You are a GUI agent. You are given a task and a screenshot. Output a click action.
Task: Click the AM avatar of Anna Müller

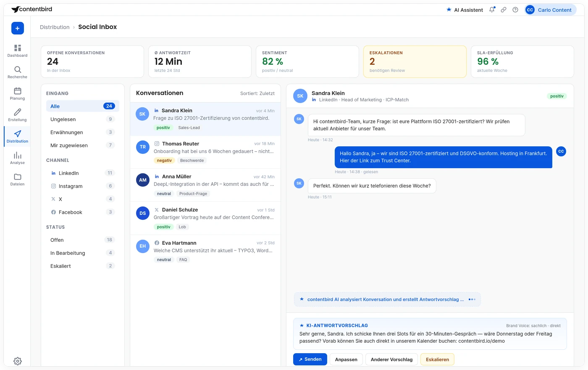(143, 180)
